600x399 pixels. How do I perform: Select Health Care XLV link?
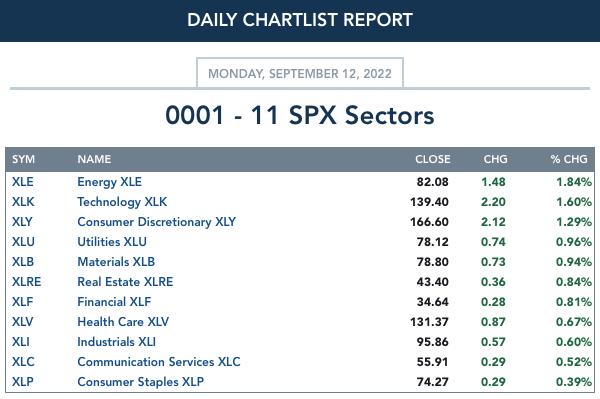(x=123, y=322)
